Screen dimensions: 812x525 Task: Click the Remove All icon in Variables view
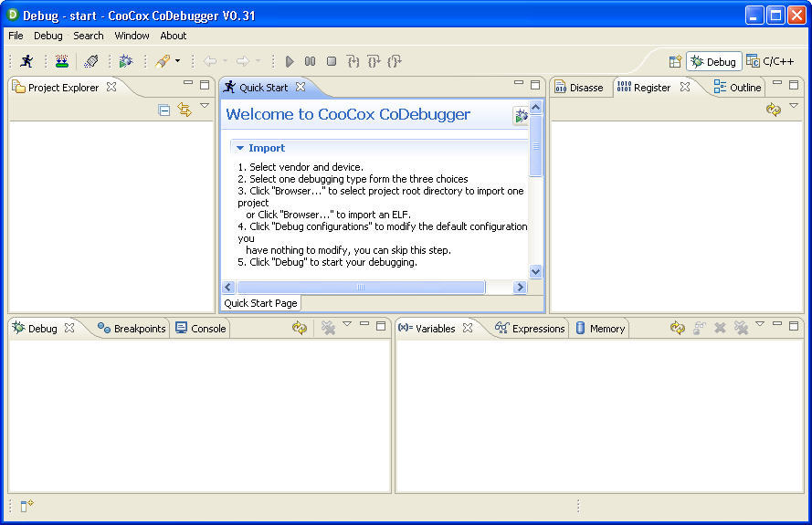pos(741,328)
